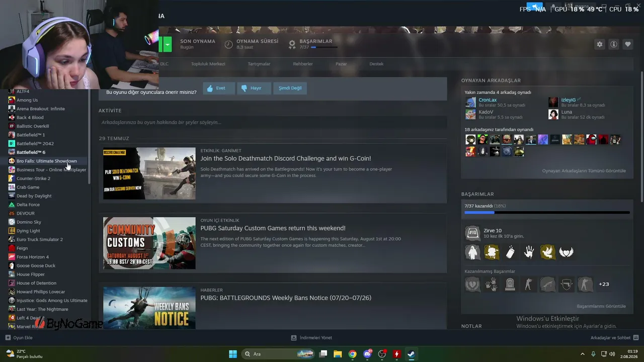Show game info with the info icon

(x=614, y=44)
